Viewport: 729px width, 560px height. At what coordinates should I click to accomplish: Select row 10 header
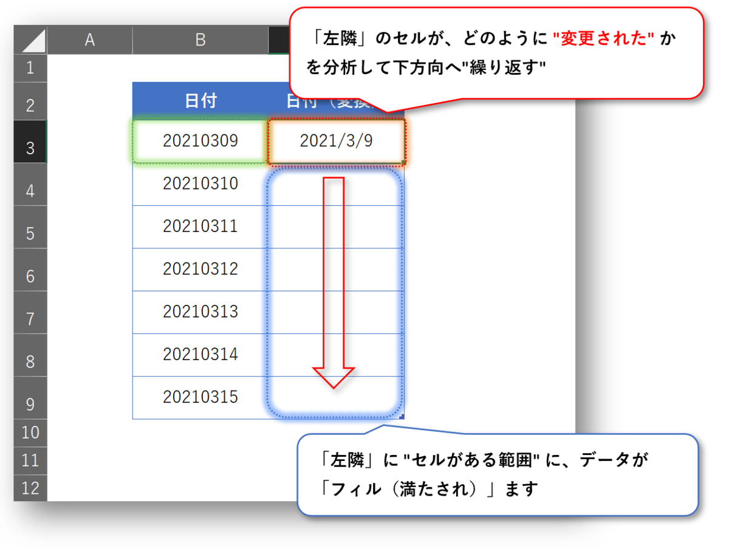[x=30, y=432]
